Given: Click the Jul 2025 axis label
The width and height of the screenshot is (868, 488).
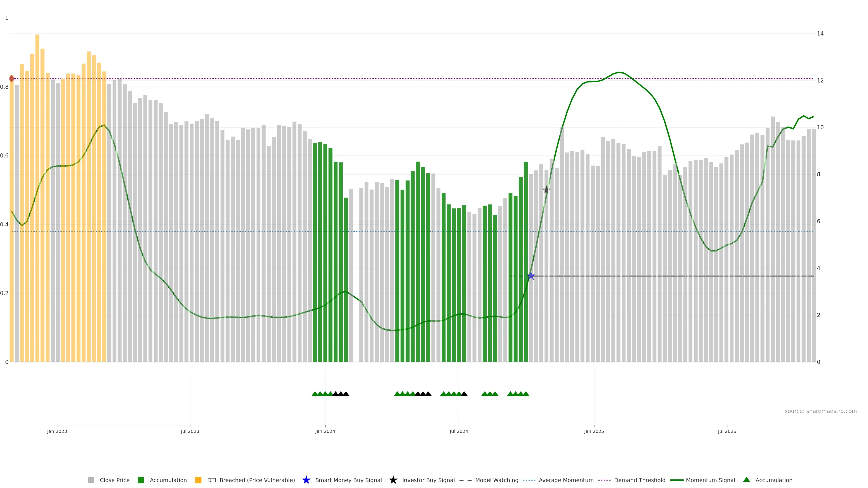Looking at the screenshot, I should coord(727,432).
